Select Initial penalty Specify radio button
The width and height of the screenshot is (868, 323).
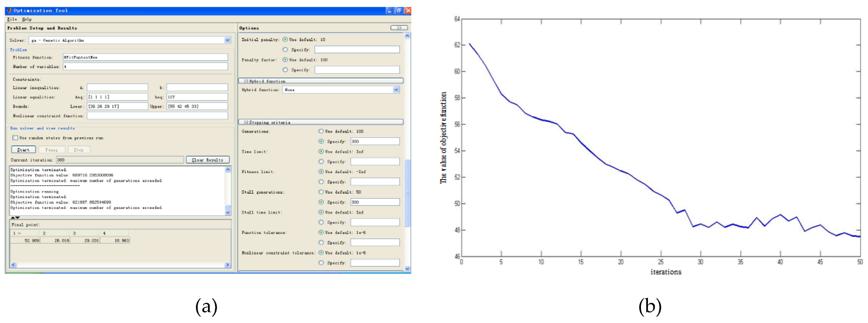[x=285, y=50]
